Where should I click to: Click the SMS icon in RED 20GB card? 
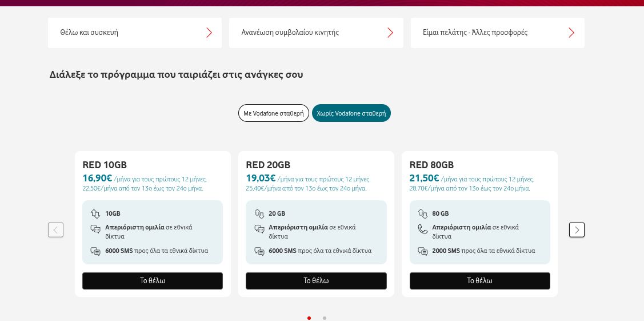point(259,251)
